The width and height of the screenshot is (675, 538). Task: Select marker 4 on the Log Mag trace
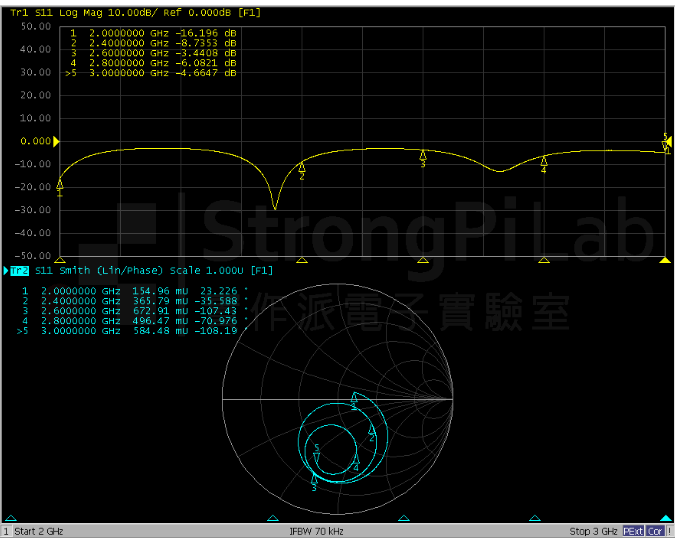tap(544, 162)
